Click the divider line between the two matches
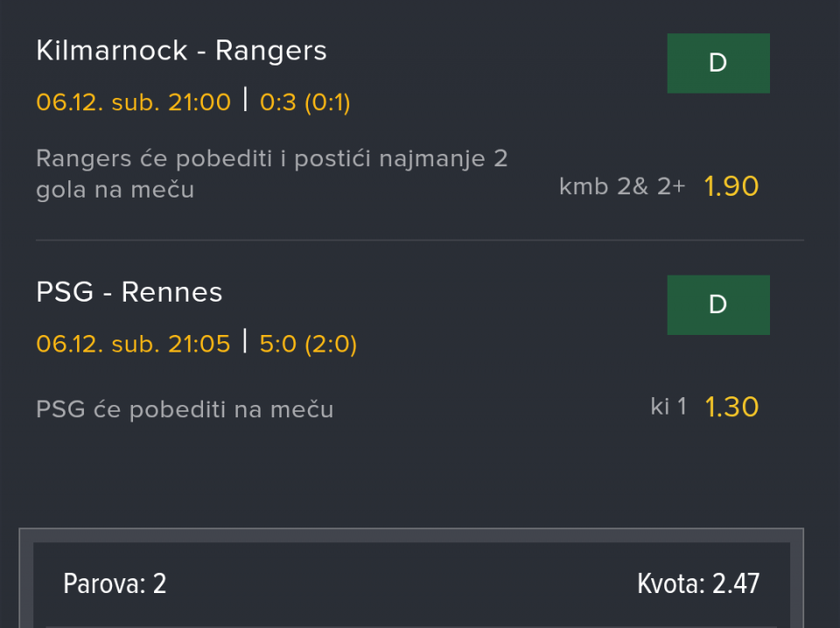The image size is (840, 628). tap(420, 240)
